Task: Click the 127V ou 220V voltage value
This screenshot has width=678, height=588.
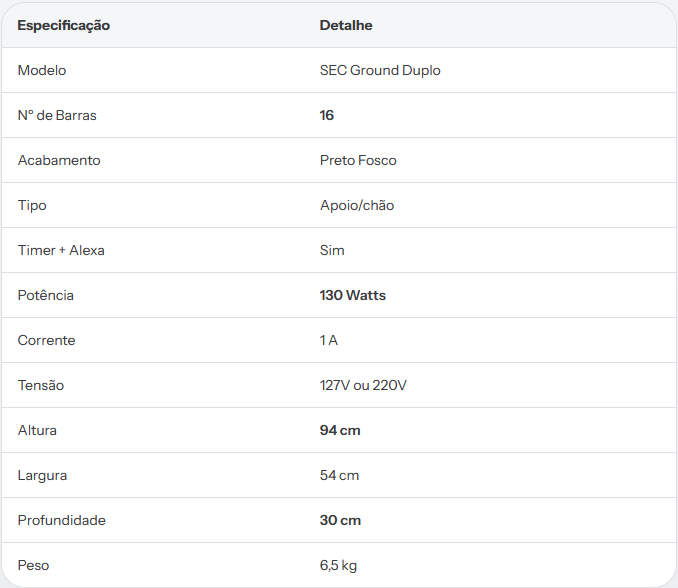Action: pyautogui.click(x=363, y=385)
